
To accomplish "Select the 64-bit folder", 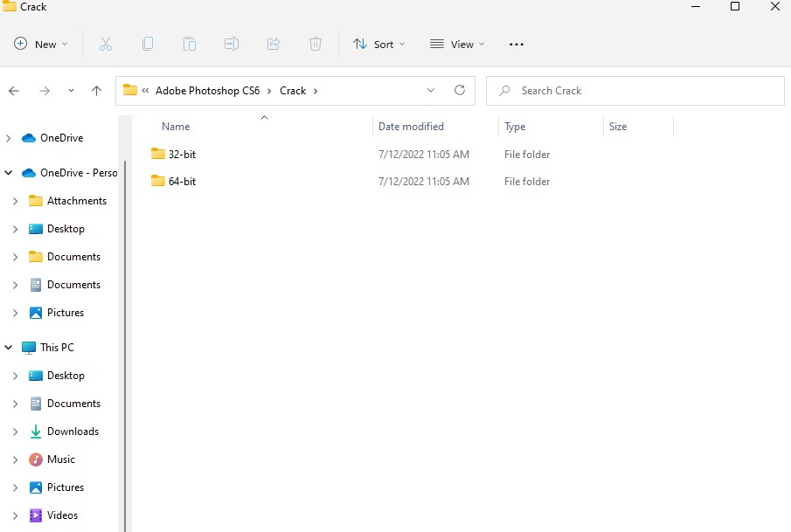I will coord(182,182).
